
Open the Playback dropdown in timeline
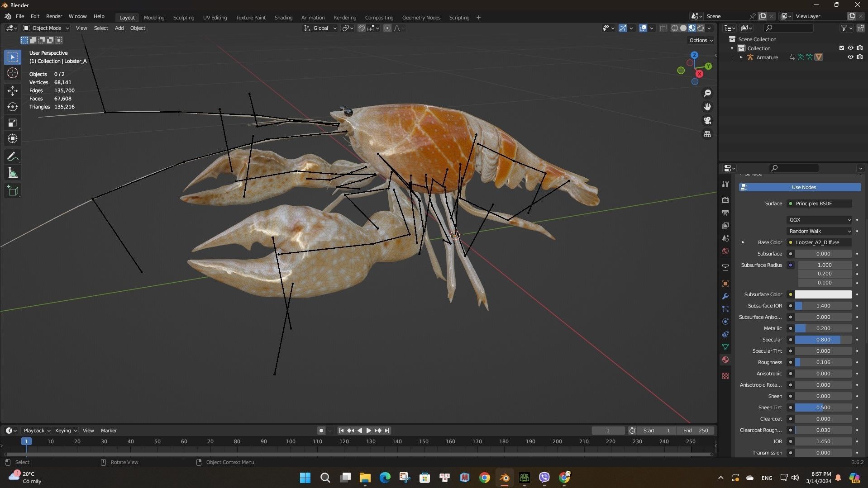[37, 431]
